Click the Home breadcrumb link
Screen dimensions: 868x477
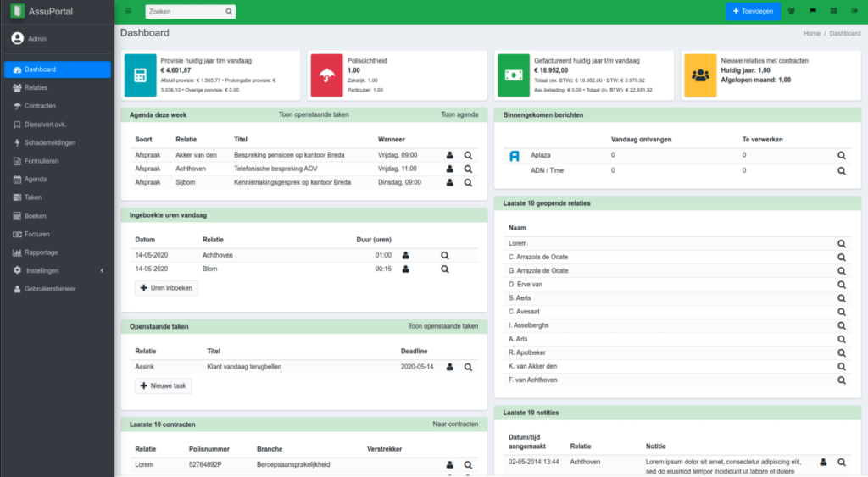tap(811, 34)
